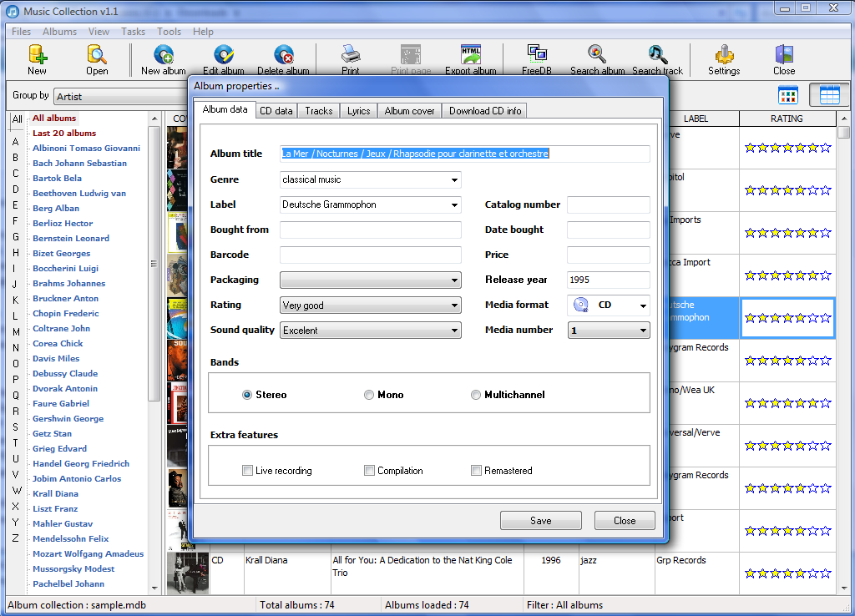Click the New collection toolbar icon
This screenshot has height=616, width=855.
pos(38,56)
